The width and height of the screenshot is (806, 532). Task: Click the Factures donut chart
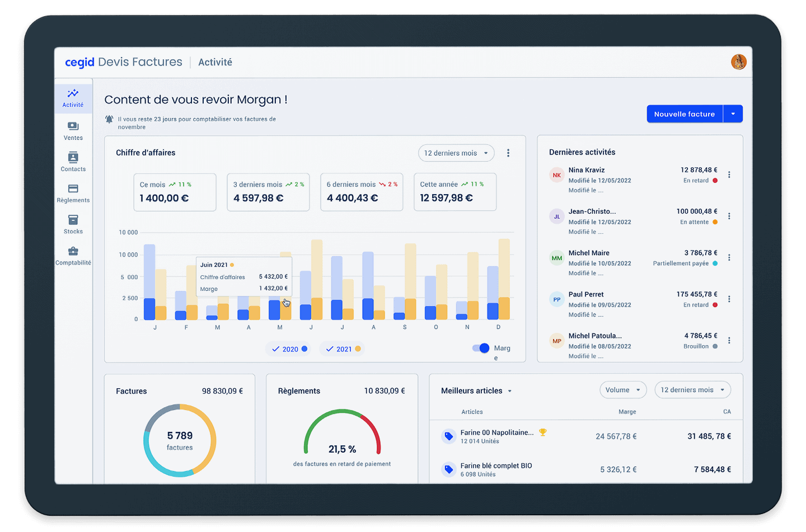(x=180, y=440)
